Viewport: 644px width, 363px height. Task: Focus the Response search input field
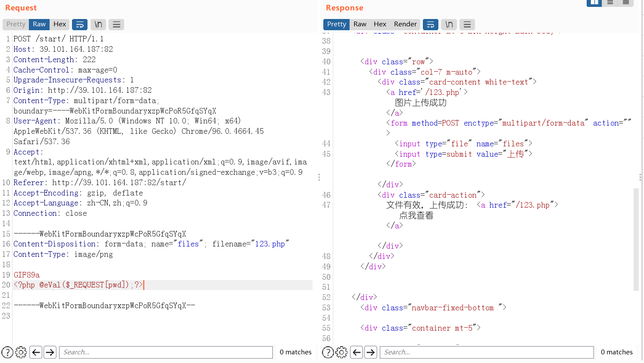(x=487, y=352)
